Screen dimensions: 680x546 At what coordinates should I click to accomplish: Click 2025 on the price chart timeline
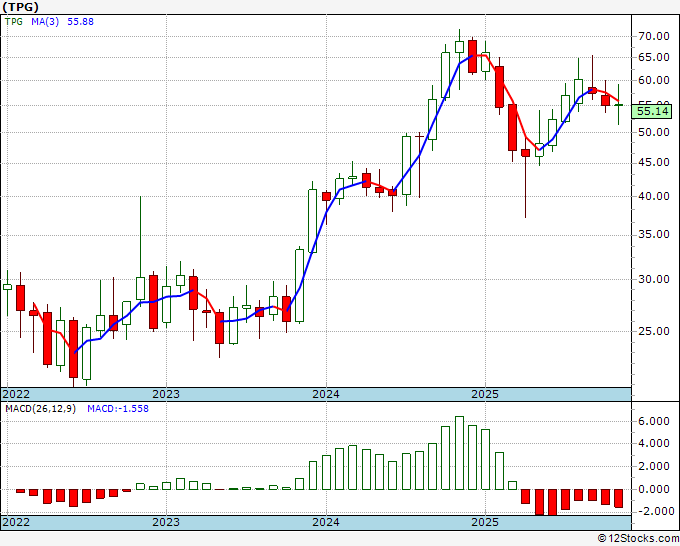tap(485, 394)
